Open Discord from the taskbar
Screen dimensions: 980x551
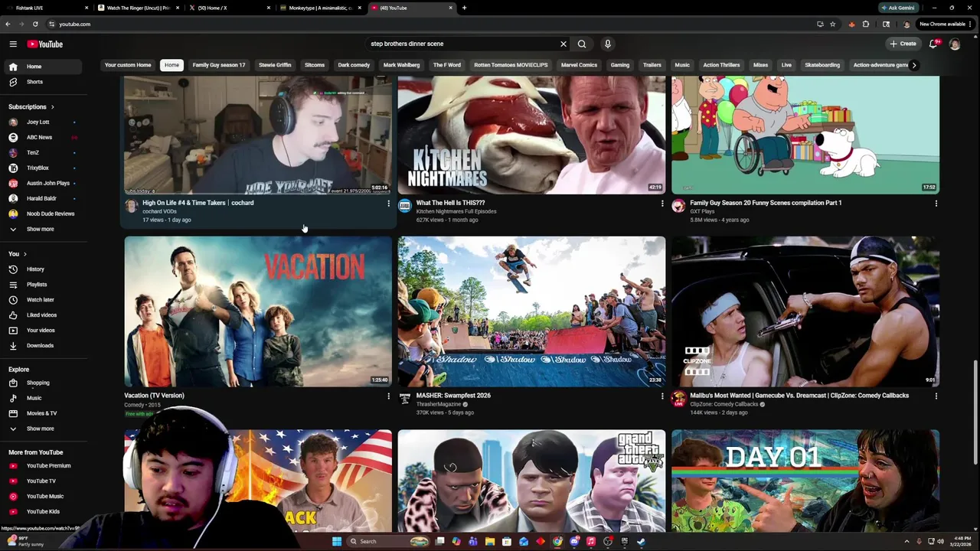tap(574, 542)
